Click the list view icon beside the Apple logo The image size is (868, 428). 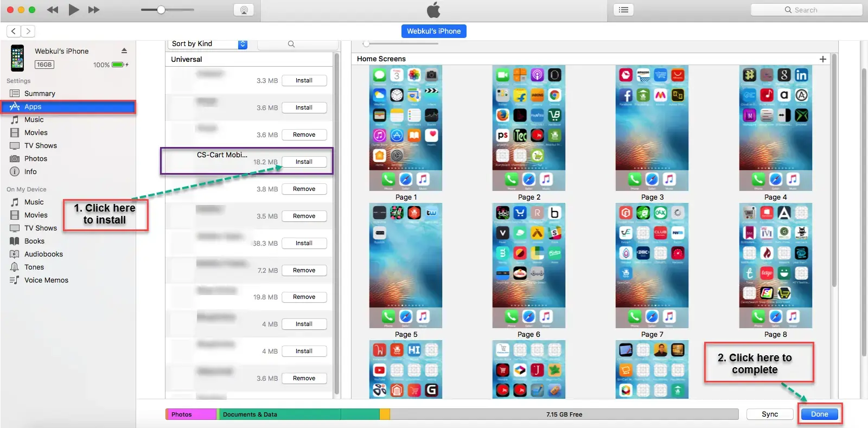tap(624, 10)
